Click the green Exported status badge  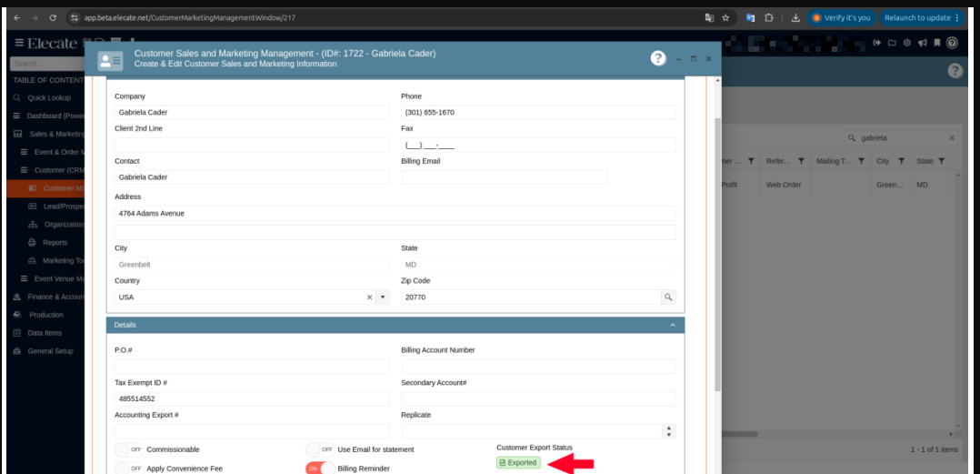[518, 463]
